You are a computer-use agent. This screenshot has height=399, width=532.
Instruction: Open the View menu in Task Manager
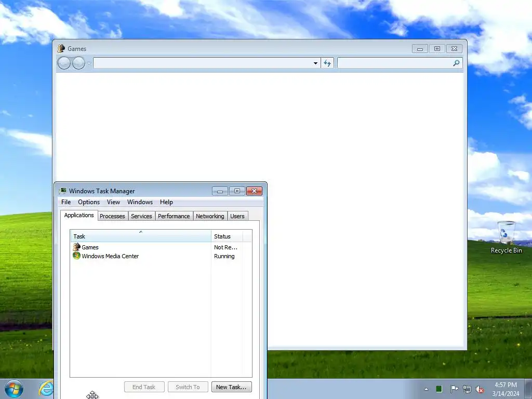[x=113, y=202]
